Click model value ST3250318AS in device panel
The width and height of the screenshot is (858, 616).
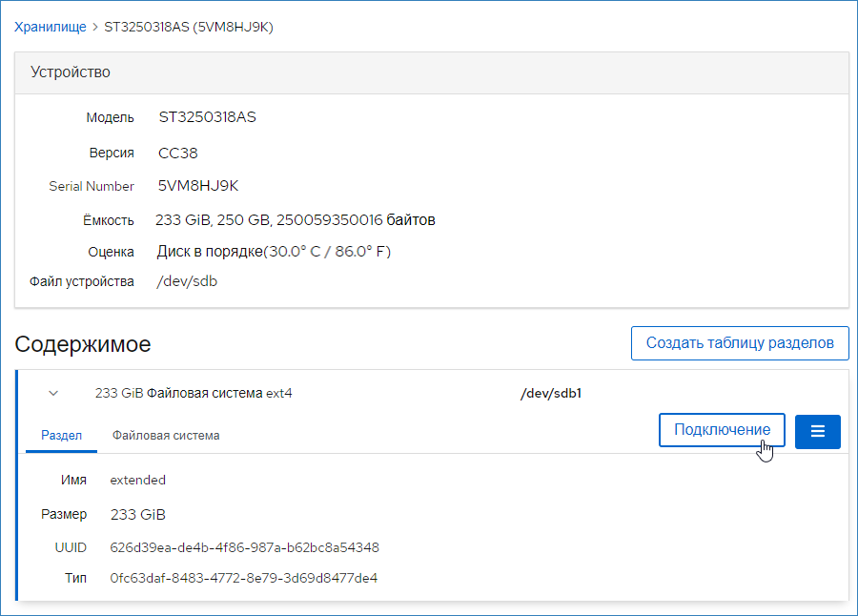(207, 118)
